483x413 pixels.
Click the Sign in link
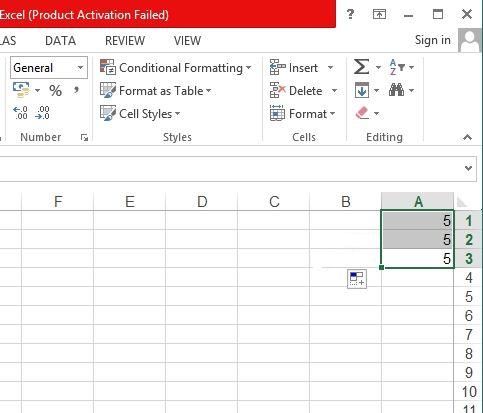pos(432,40)
